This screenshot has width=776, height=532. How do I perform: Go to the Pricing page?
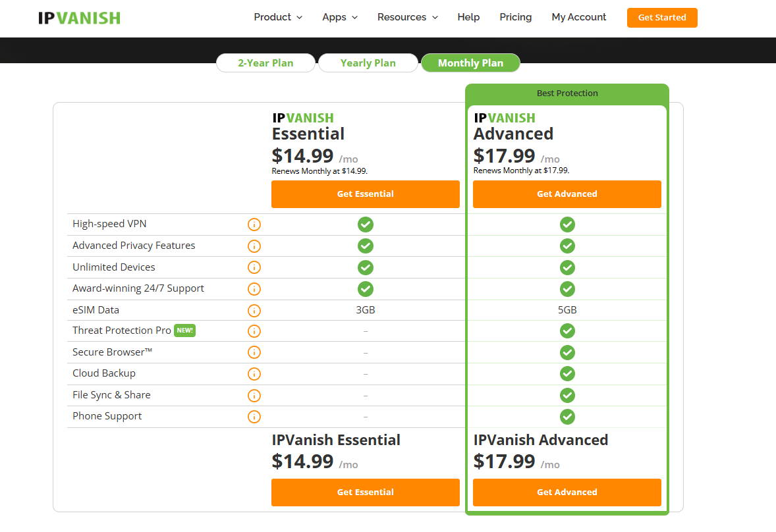(515, 17)
